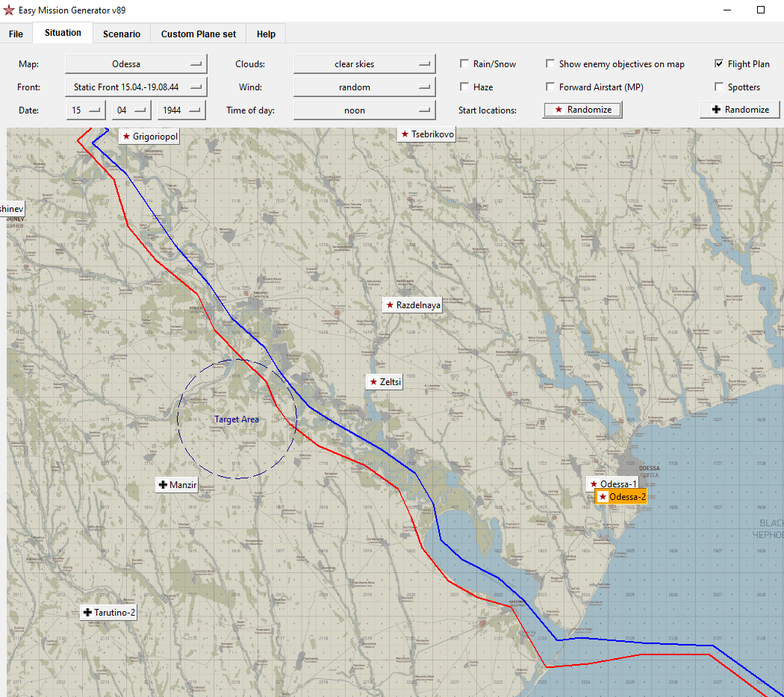Viewport: 784px width, 697px height.
Task: Open the Wind dropdown set to random
Action: tap(364, 87)
